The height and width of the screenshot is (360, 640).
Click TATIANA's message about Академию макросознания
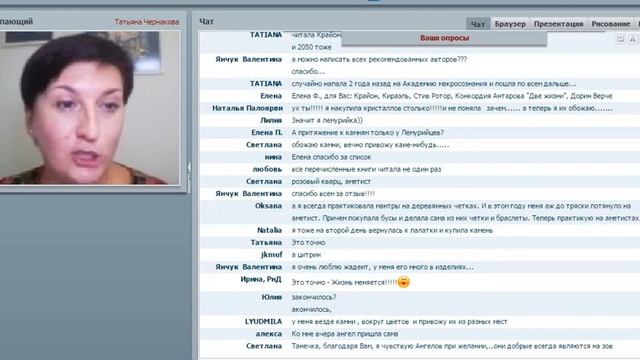pyautogui.click(x=434, y=84)
